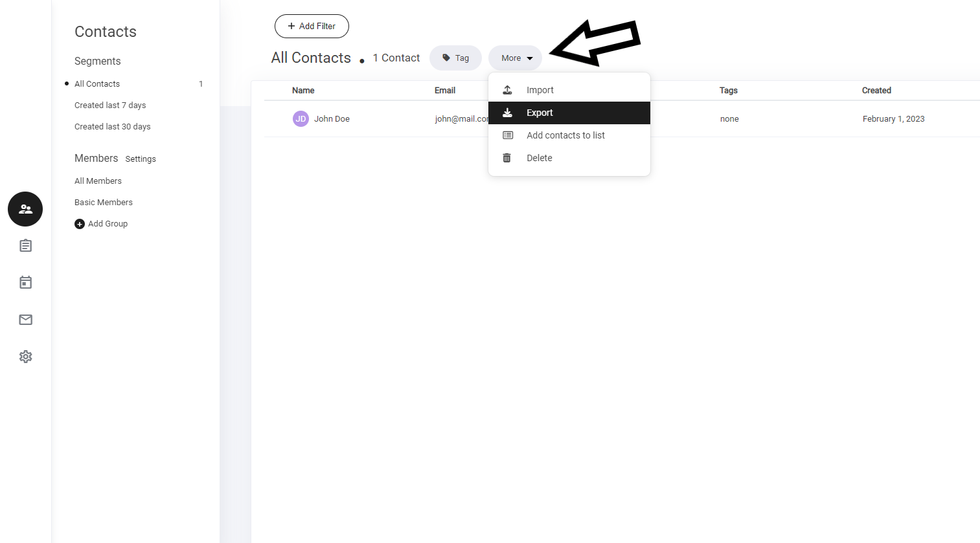Open the Contacts icon in left sidebar
This screenshot has height=543, width=980.
(25, 209)
